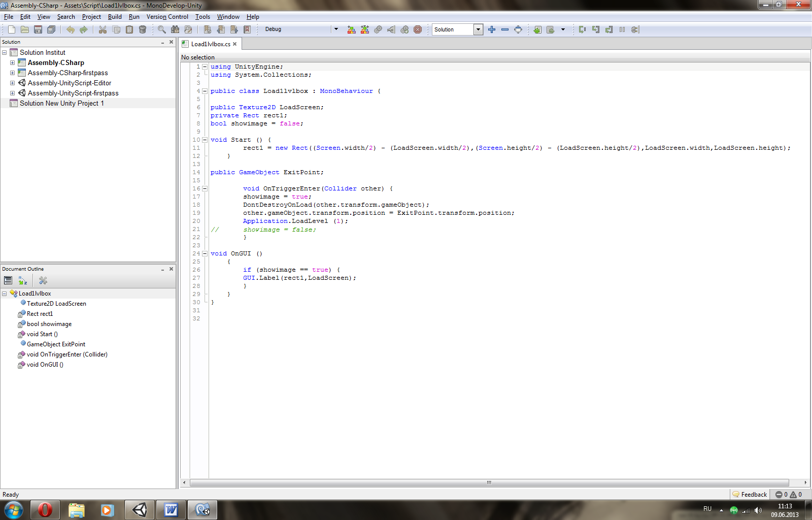Click the Feedback button in status bar
The height and width of the screenshot is (520, 812).
point(750,494)
